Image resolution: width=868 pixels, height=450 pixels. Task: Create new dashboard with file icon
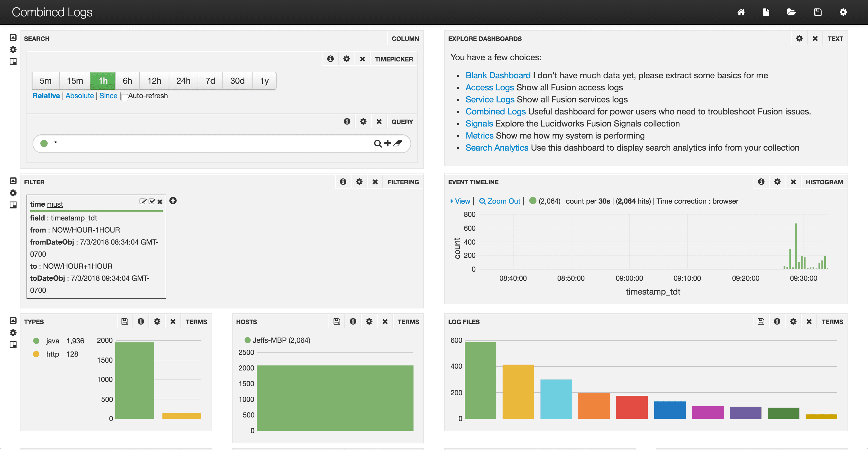[766, 12]
